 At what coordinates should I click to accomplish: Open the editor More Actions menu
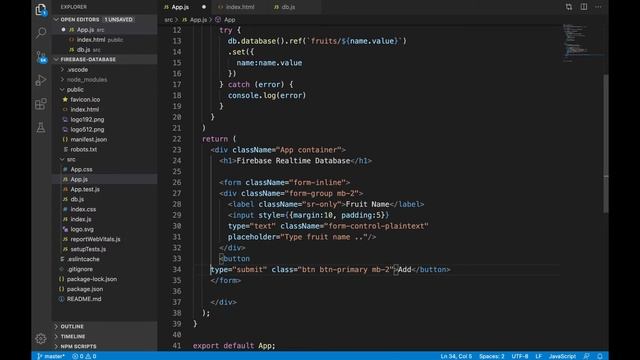[x=598, y=7]
